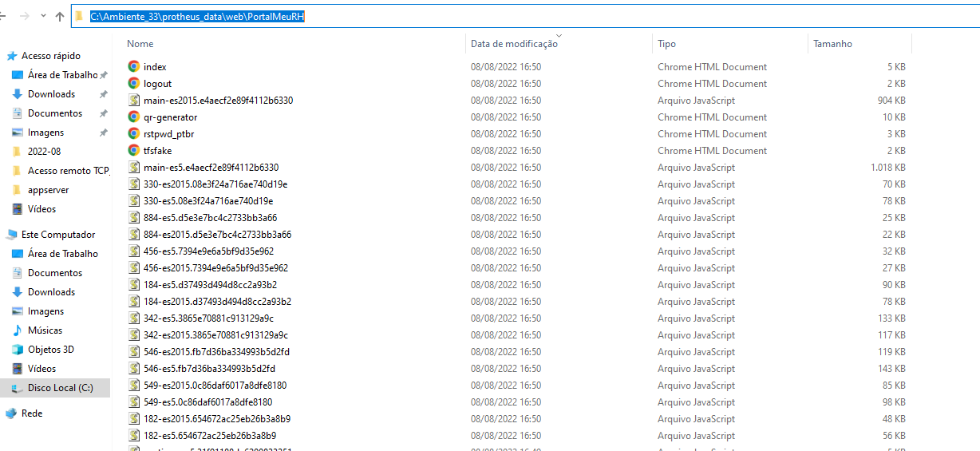Click the Chrome icon of index file
The width and height of the screenshot is (980, 451).
(x=134, y=67)
